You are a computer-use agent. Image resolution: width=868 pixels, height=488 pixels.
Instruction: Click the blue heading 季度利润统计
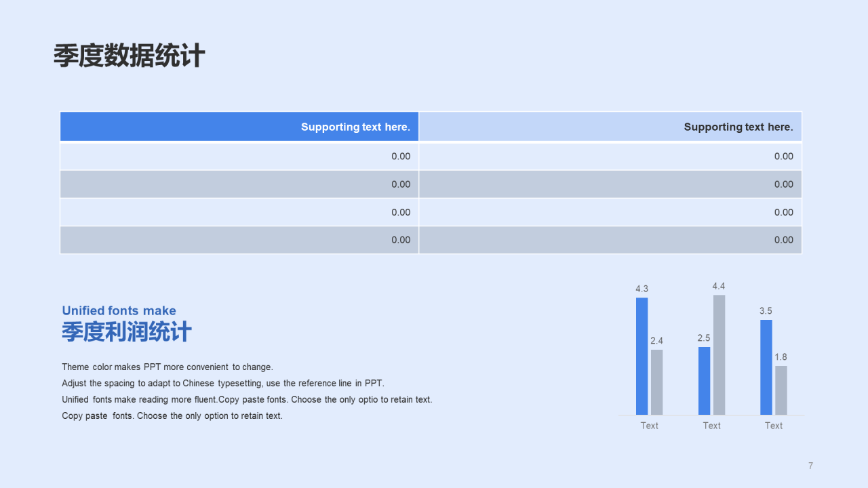(x=127, y=332)
